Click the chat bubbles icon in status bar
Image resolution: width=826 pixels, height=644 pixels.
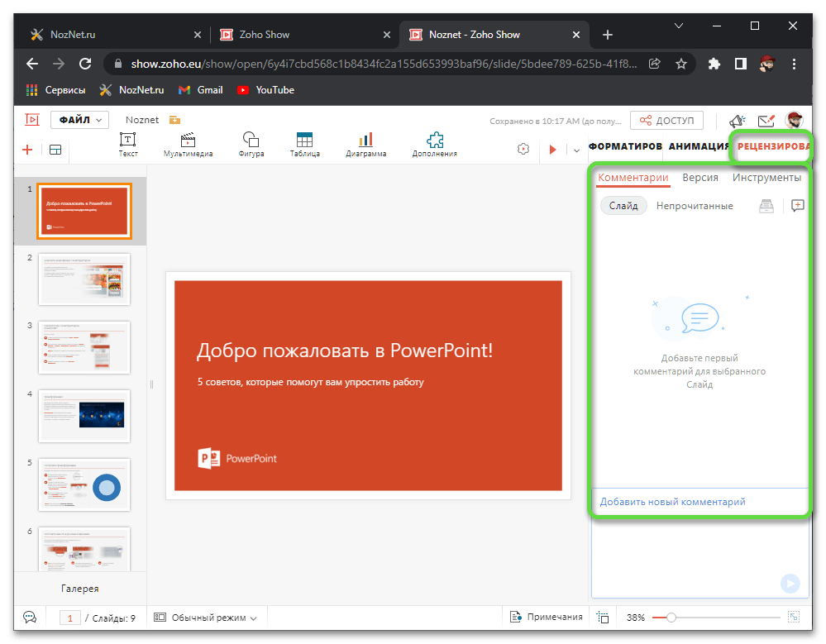pos(30,618)
